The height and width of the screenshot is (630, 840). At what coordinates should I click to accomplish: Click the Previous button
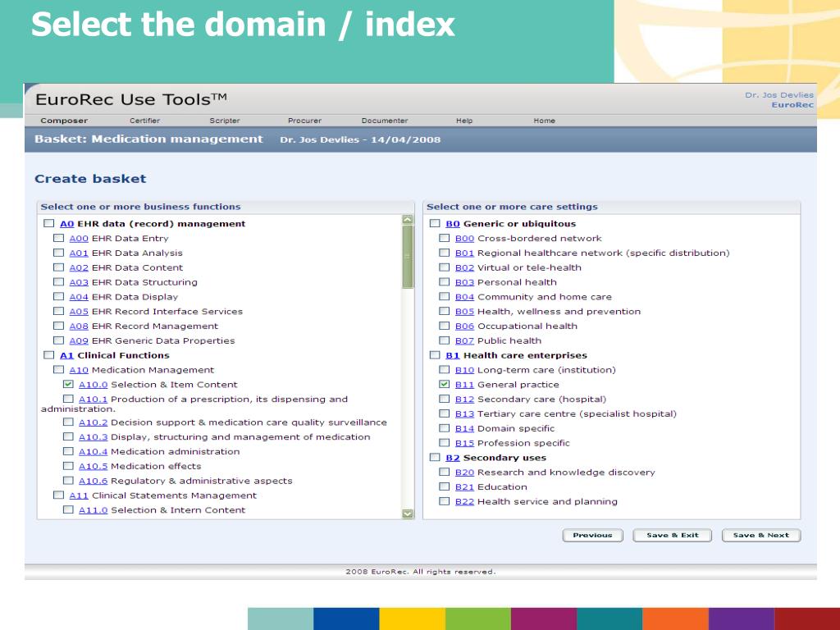[x=592, y=535]
